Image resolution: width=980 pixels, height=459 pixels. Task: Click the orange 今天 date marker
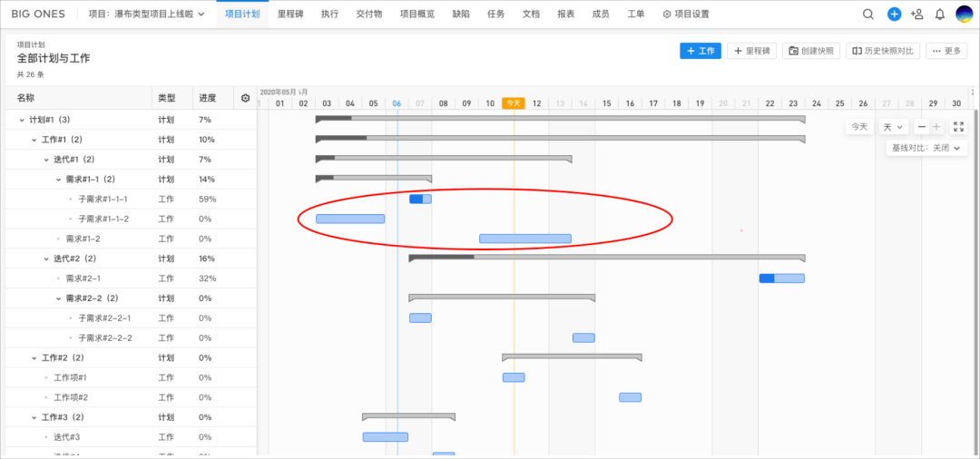[x=514, y=103]
